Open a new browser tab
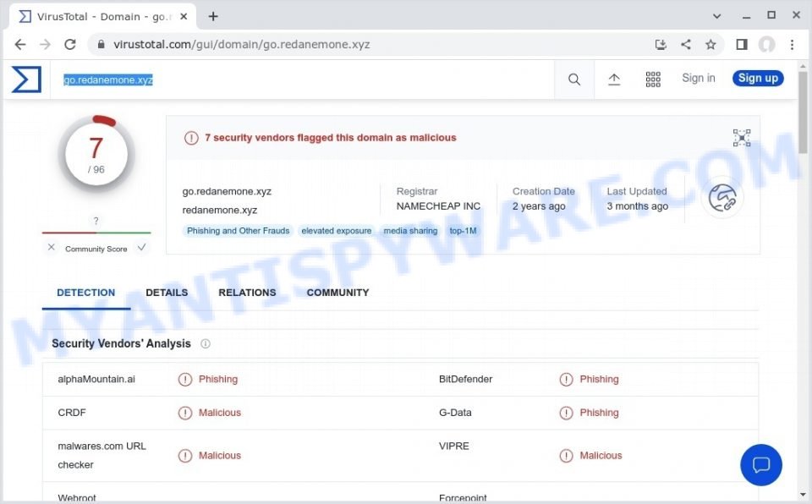812x504 pixels. [213, 17]
